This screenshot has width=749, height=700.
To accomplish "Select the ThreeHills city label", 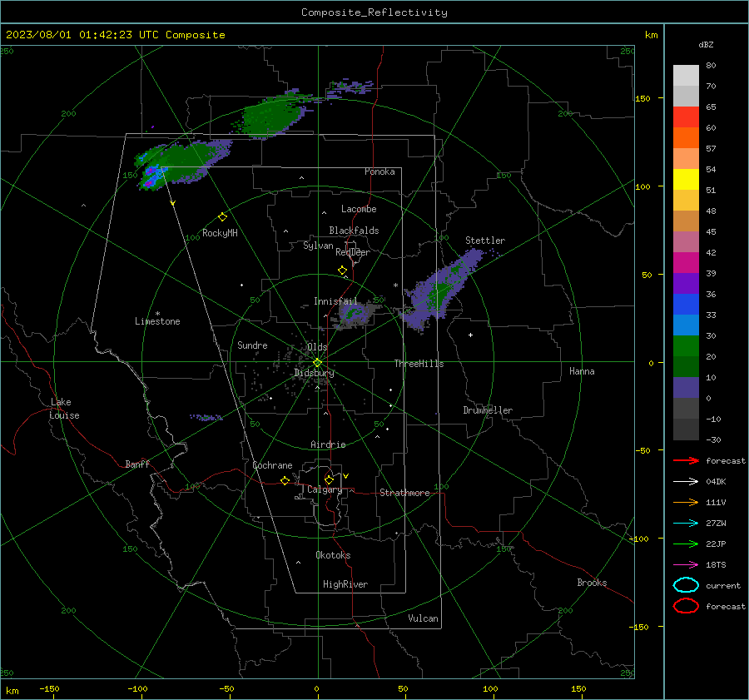I will tap(419, 364).
